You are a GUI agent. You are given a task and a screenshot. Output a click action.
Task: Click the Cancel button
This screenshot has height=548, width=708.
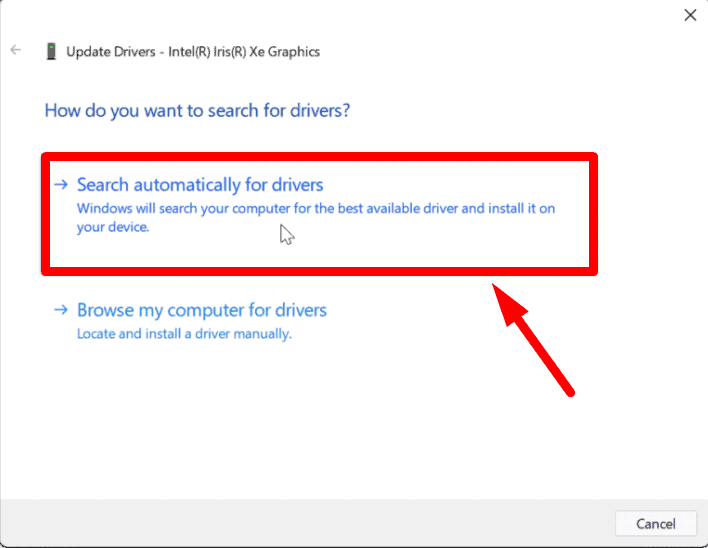coord(656,524)
